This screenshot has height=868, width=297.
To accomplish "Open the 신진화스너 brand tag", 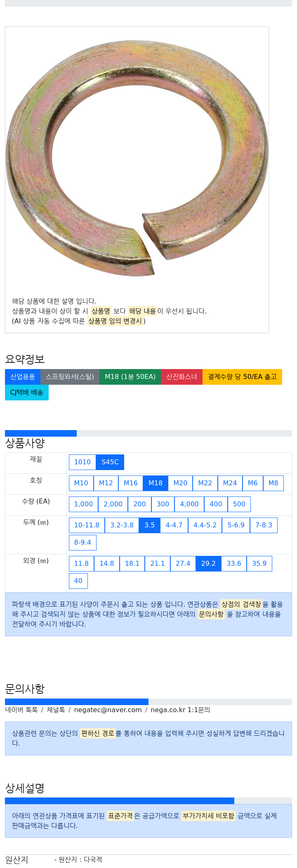I will (181, 377).
